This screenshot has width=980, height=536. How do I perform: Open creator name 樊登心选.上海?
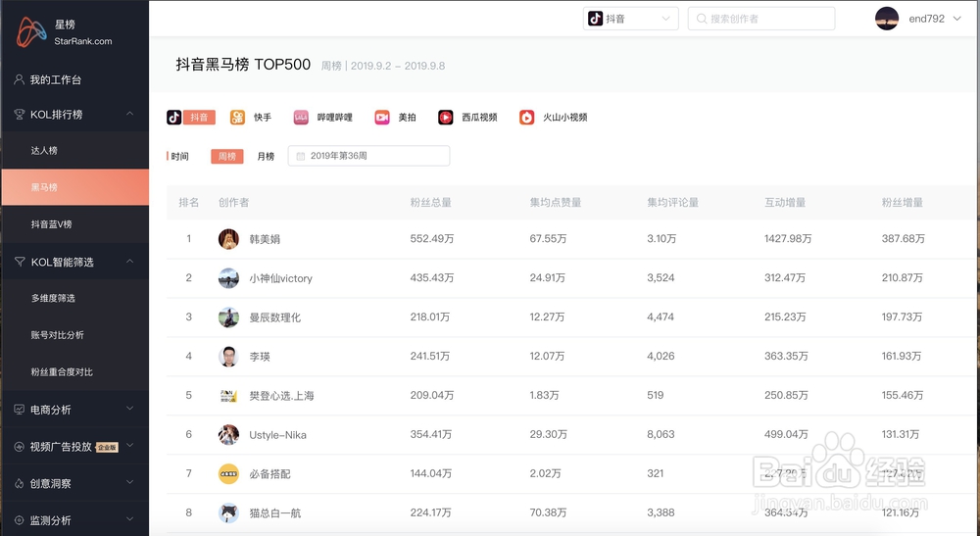282,396
